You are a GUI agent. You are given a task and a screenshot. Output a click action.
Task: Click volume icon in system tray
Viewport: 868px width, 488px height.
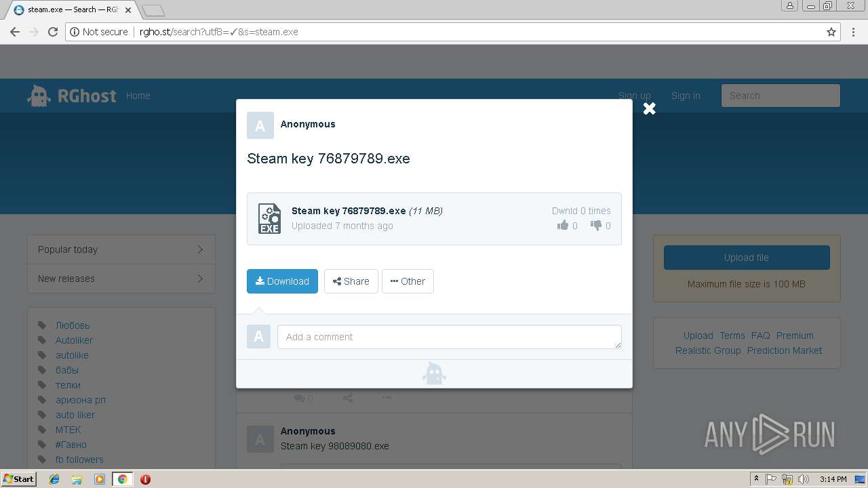click(x=804, y=479)
